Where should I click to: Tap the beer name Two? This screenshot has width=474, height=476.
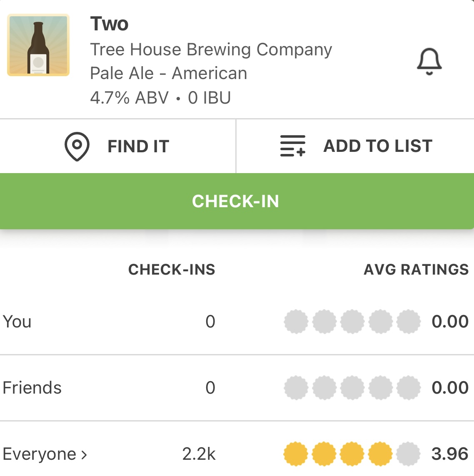[x=109, y=24]
